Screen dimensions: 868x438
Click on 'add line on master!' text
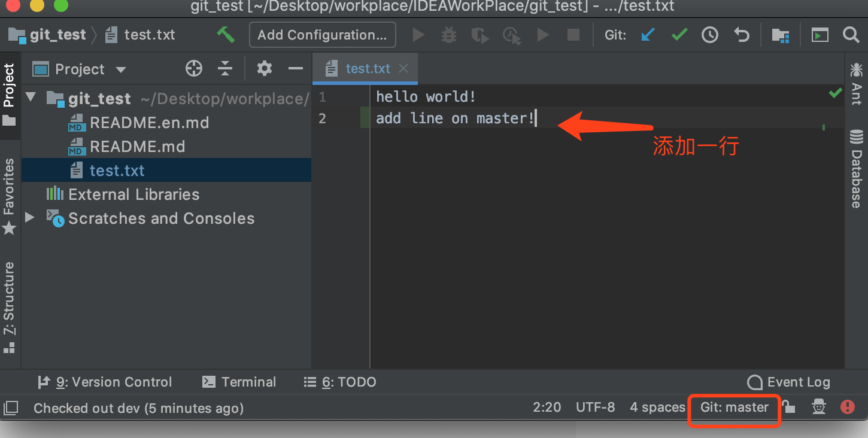point(455,118)
